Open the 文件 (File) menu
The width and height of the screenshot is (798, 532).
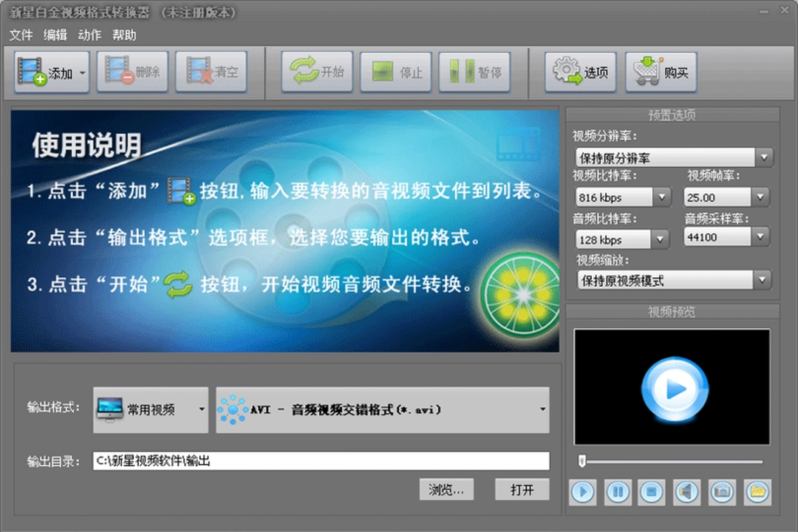click(x=19, y=34)
